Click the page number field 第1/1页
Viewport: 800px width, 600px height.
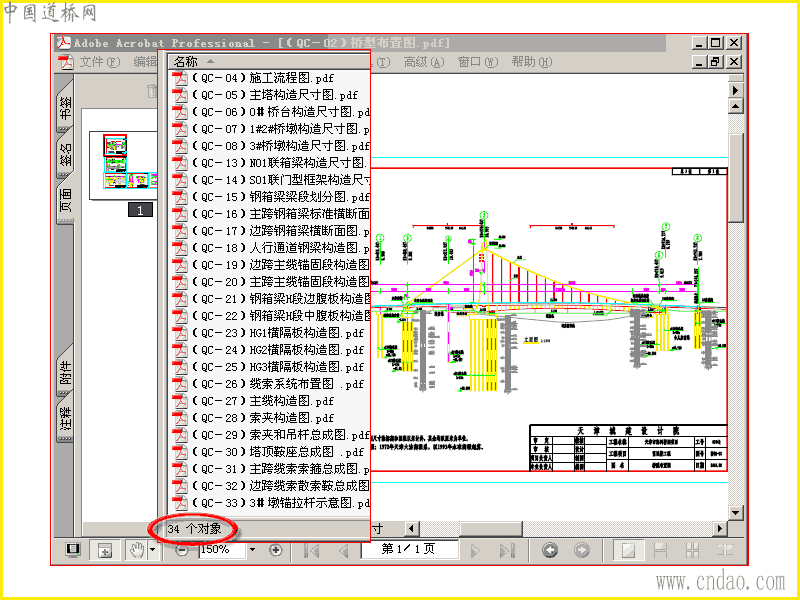(x=408, y=549)
